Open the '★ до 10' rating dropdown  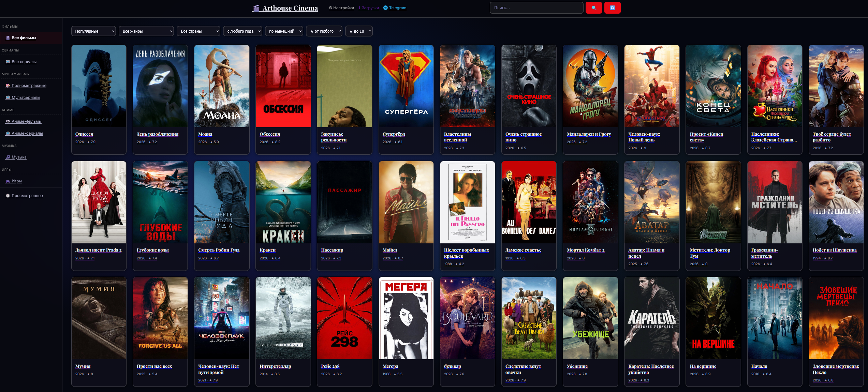[359, 31]
